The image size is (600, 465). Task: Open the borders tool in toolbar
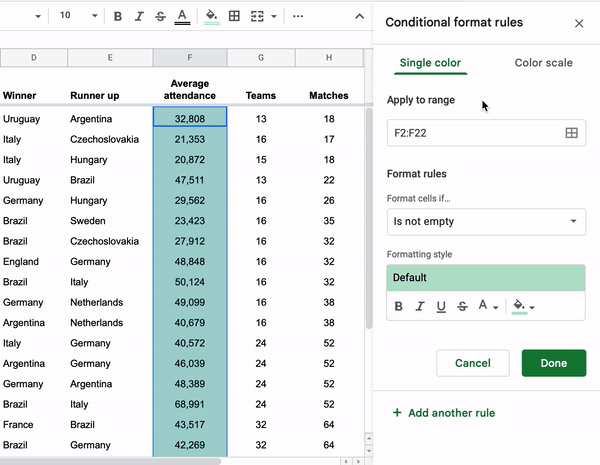[x=234, y=16]
